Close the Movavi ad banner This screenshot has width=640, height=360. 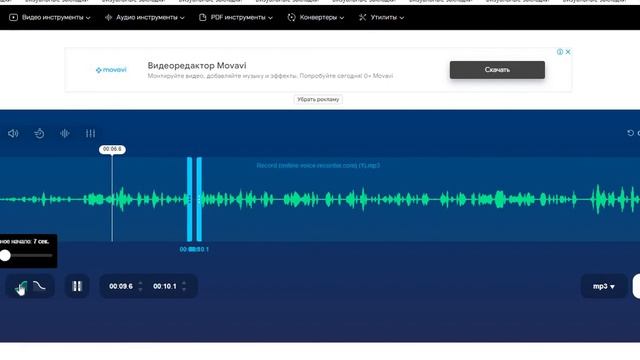tap(568, 52)
